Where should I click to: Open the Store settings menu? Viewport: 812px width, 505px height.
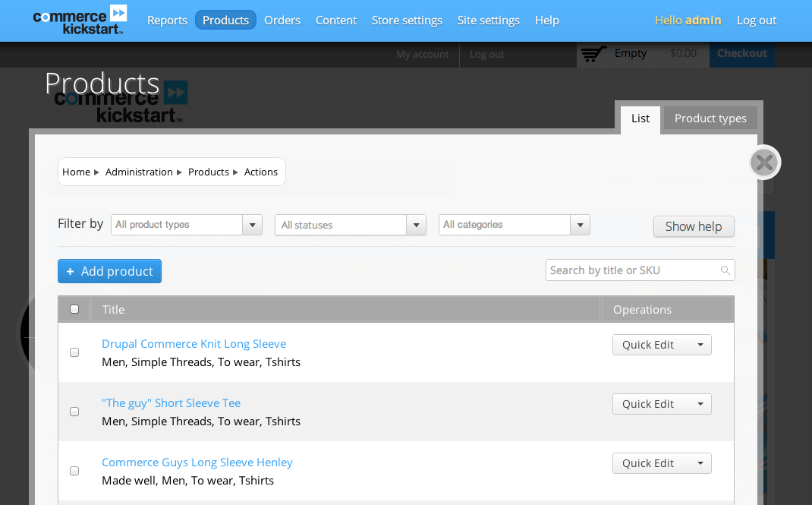pos(407,21)
